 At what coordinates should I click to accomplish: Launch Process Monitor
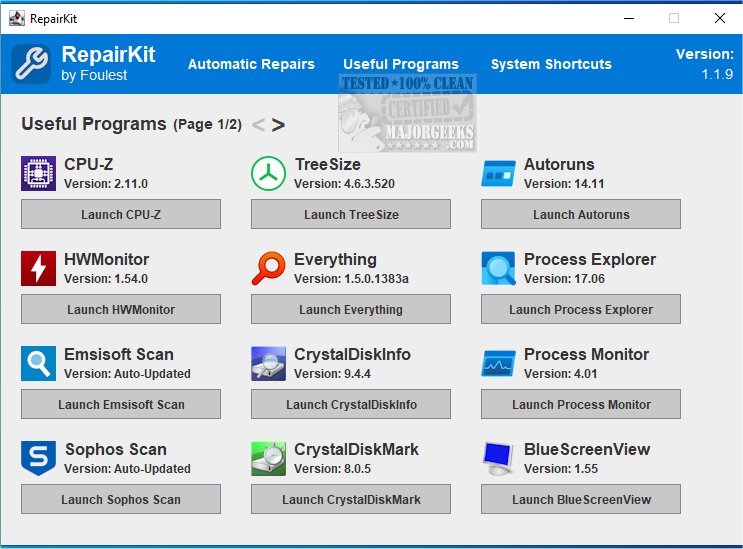point(581,404)
